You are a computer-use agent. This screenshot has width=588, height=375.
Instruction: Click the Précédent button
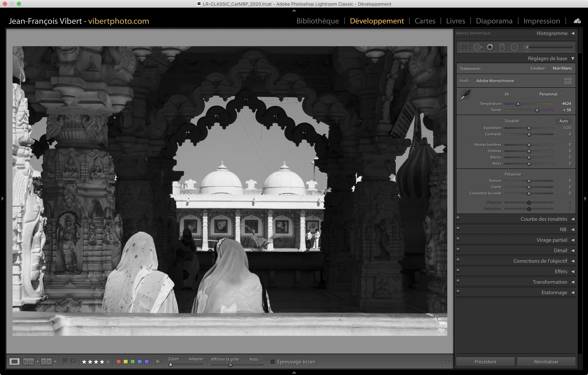tap(485, 362)
